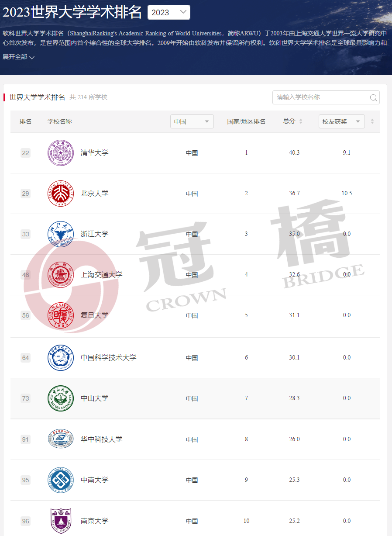The width and height of the screenshot is (392, 536).
Task: Click the 清华大学 logo
Action: 61,153
